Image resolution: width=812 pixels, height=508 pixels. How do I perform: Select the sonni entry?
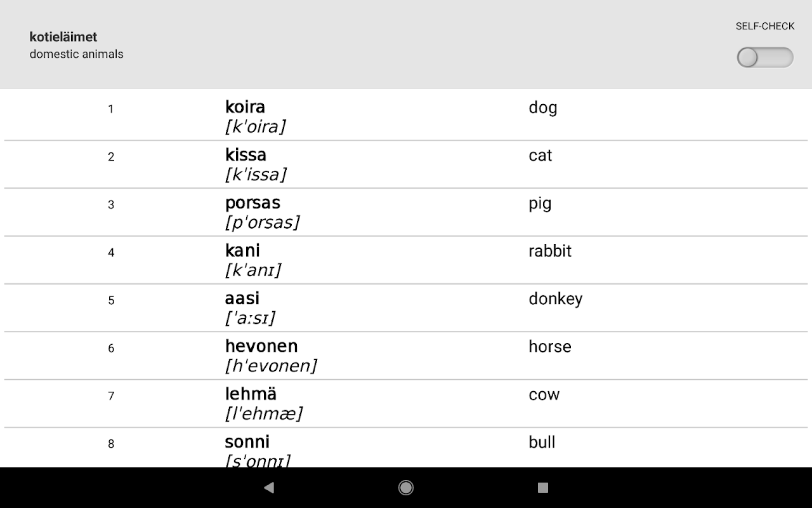point(406,448)
